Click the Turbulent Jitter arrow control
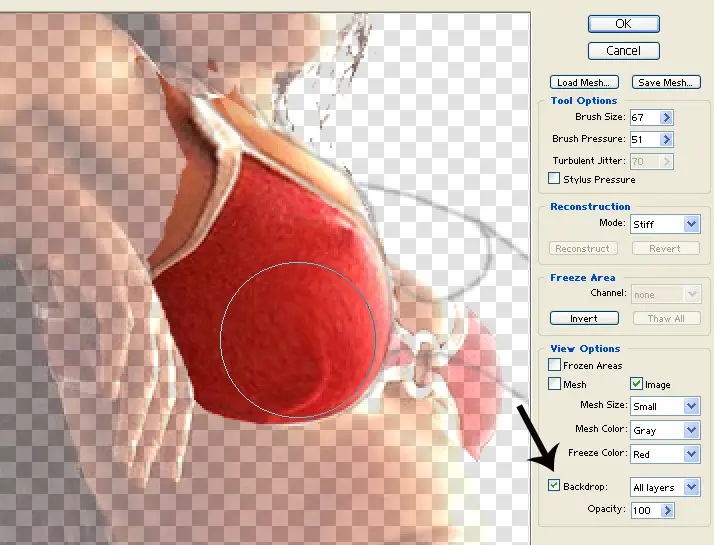This screenshot has height=545, width=714. point(667,161)
